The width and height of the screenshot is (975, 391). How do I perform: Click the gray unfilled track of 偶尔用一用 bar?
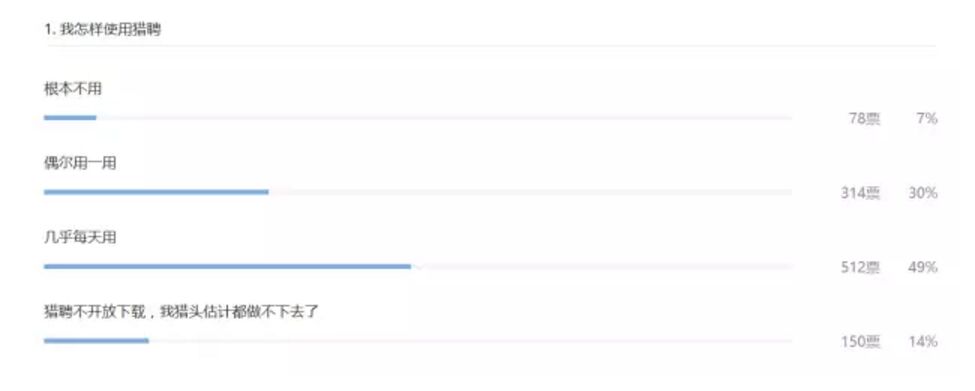530,192
